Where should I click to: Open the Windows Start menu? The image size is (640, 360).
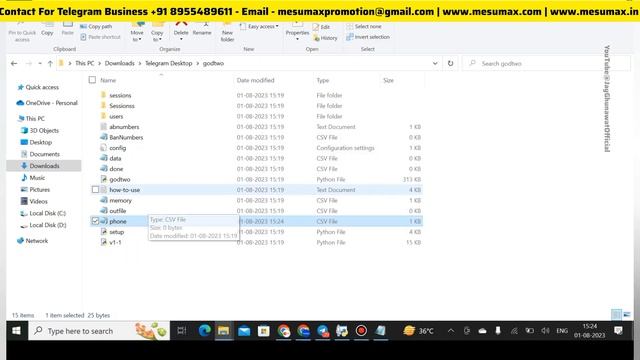(17, 331)
